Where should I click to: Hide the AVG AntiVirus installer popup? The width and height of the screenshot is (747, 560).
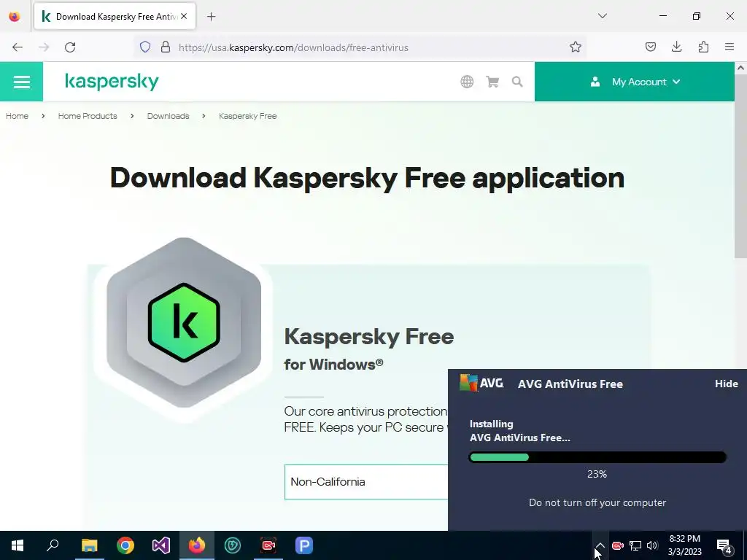[x=726, y=384]
